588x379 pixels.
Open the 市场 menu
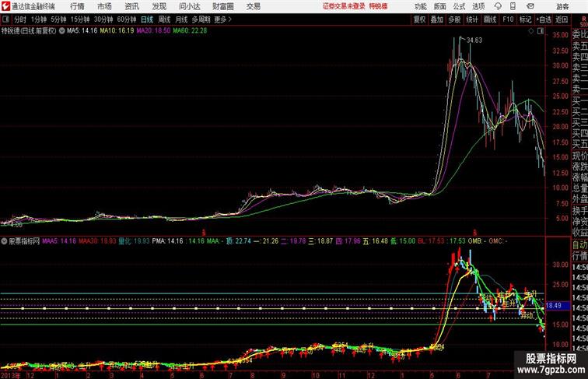[104, 6]
